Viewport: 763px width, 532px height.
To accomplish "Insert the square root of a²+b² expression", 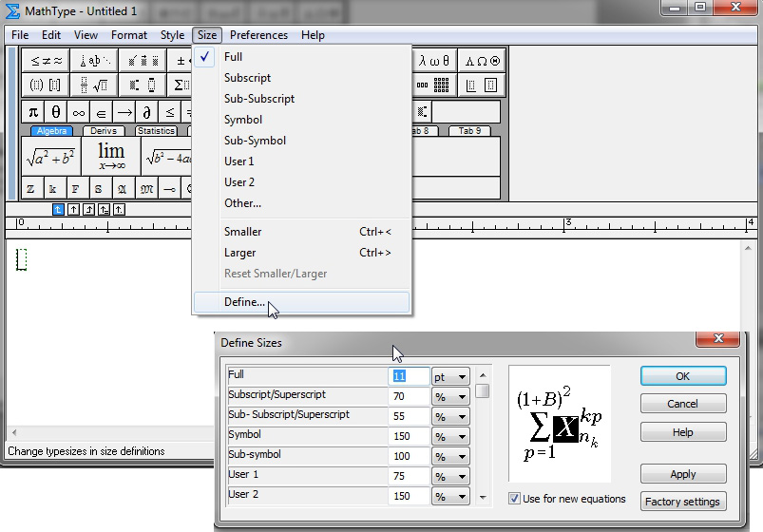I will (51, 156).
